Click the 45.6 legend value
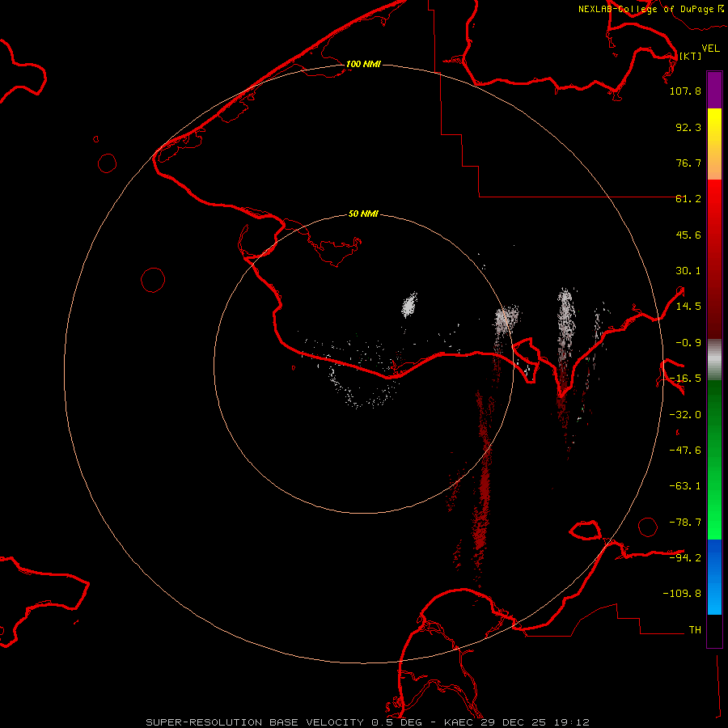Viewport: 728px width, 728px height. point(688,235)
